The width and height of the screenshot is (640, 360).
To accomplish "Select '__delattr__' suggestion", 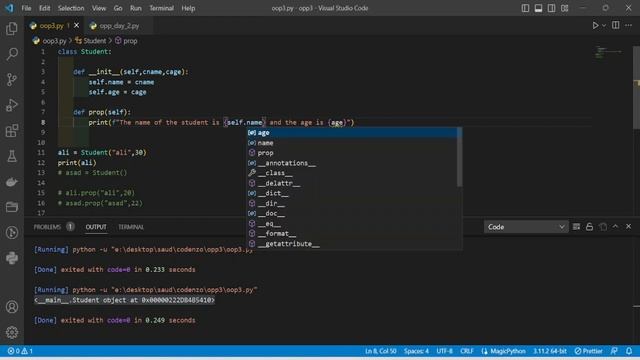I will tap(352, 183).
